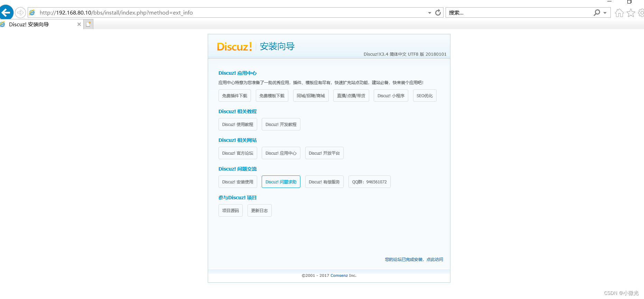The image size is (644, 299).
Task: Open favorites star icon
Action: (631, 13)
